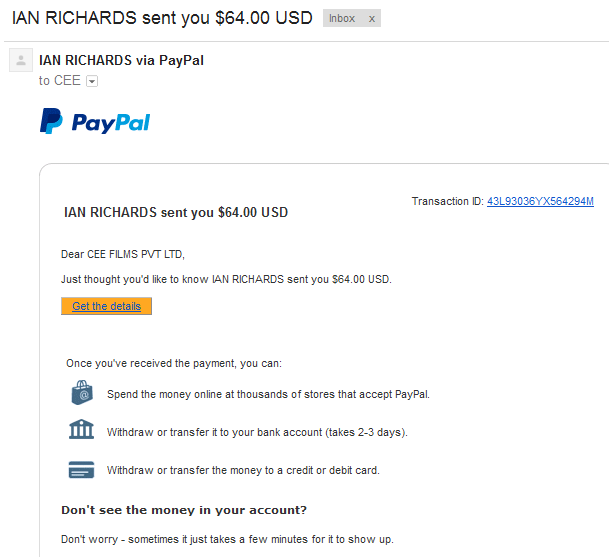This screenshot has height=557, width=609.
Task: Click the sender avatar placeholder icon
Action: pyautogui.click(x=21, y=60)
